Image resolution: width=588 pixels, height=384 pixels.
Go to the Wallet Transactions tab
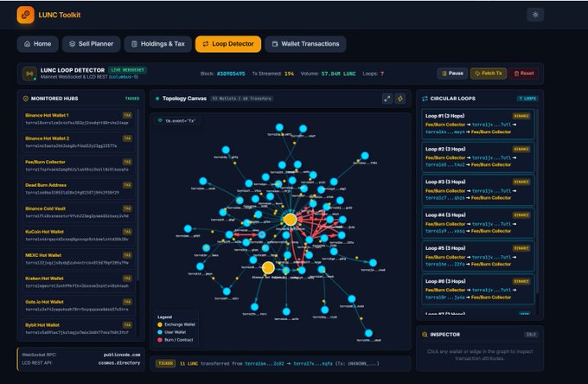[305, 44]
